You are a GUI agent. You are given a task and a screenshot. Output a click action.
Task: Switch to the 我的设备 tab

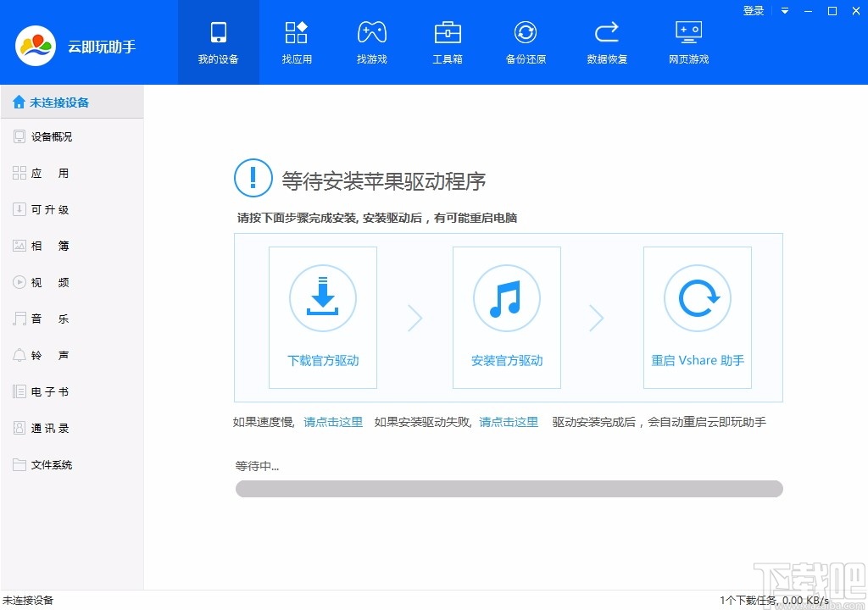point(218,41)
